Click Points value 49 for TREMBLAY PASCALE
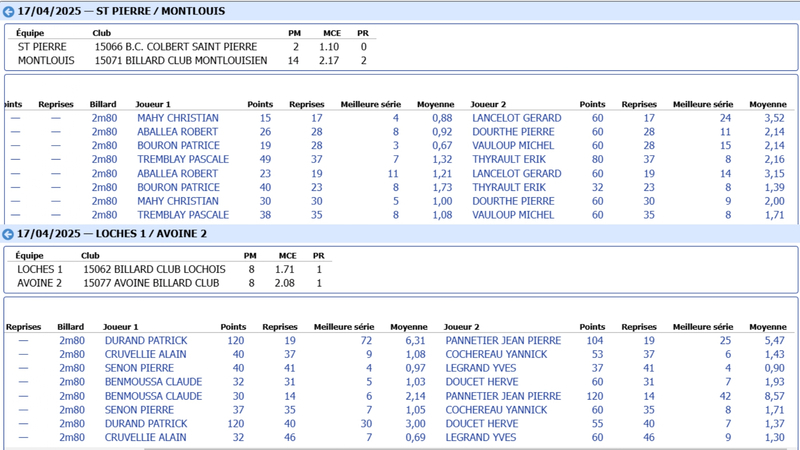The height and width of the screenshot is (450, 800). pyautogui.click(x=265, y=159)
